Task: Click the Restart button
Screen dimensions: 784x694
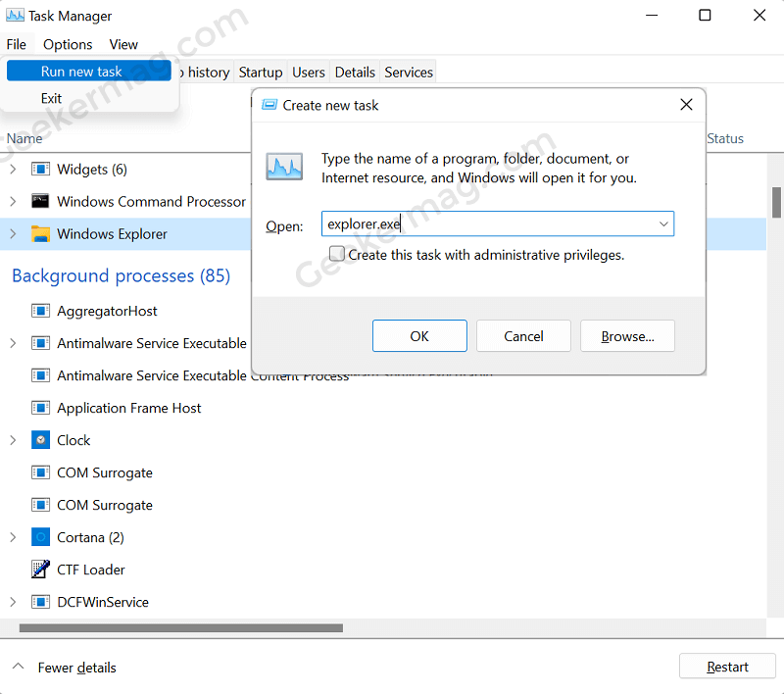Action: point(727,667)
